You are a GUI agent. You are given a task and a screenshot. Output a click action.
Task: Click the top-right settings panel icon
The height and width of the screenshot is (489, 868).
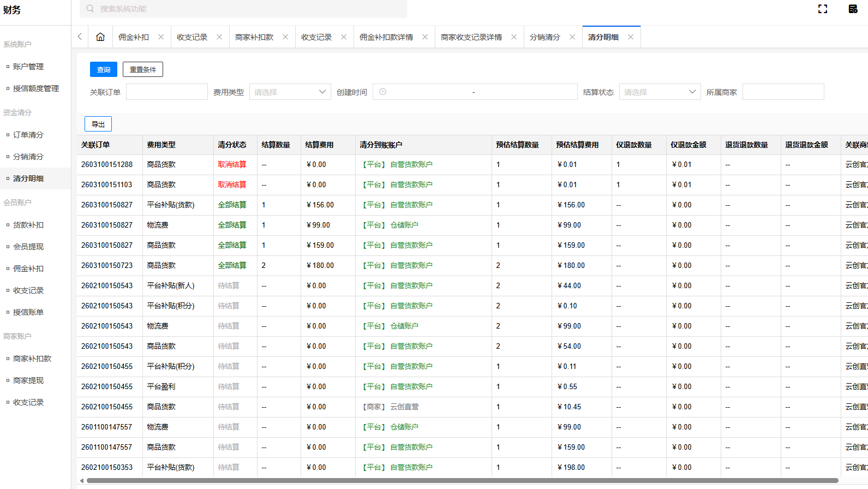click(x=853, y=9)
